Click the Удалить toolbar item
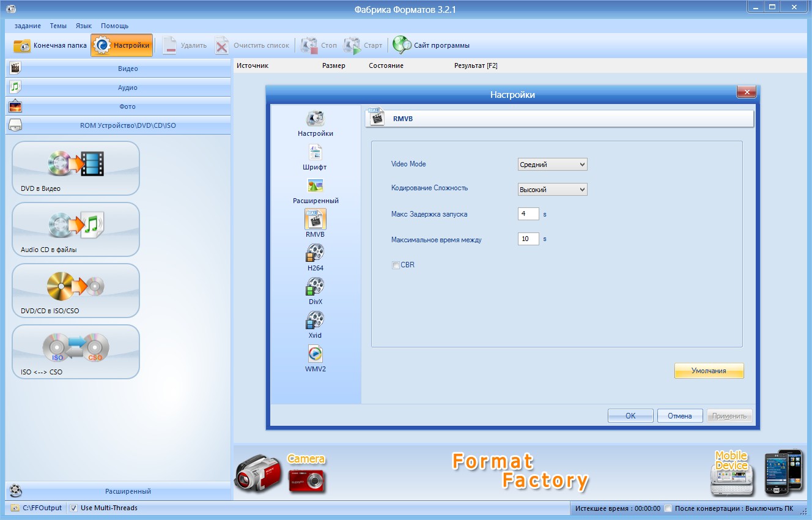Viewport: 812px width, 520px height. click(x=185, y=45)
